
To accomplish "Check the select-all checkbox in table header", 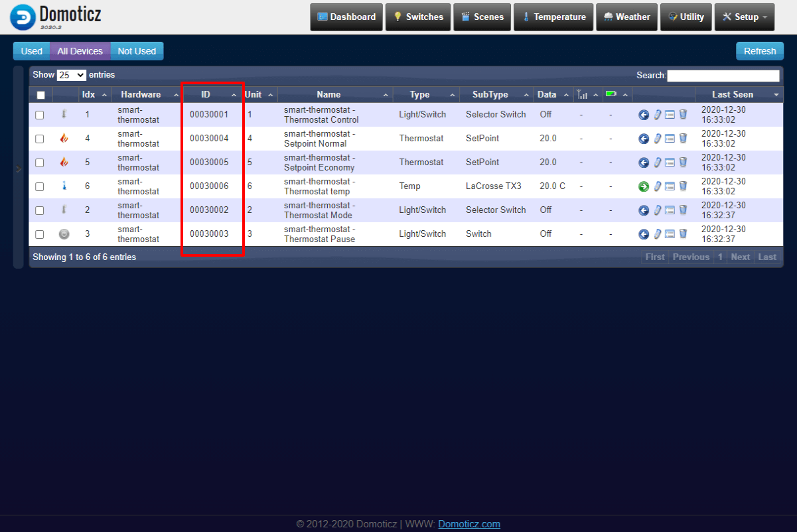I will tap(40, 95).
